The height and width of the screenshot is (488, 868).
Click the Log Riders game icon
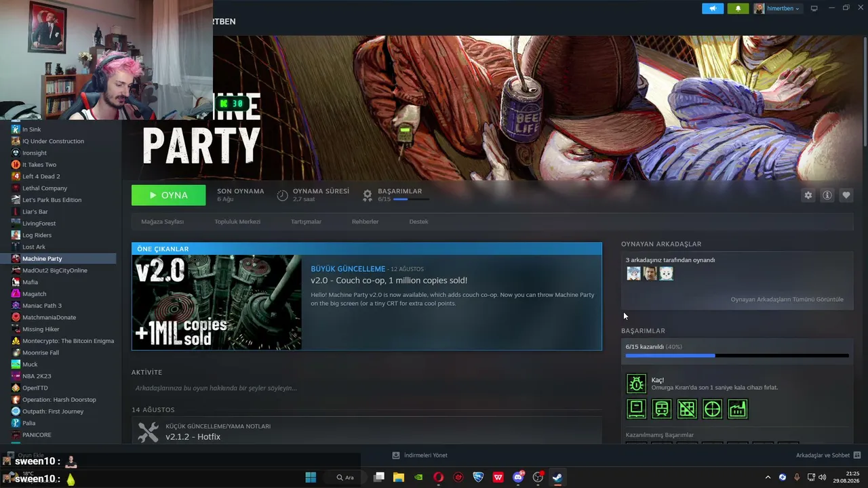(x=16, y=235)
